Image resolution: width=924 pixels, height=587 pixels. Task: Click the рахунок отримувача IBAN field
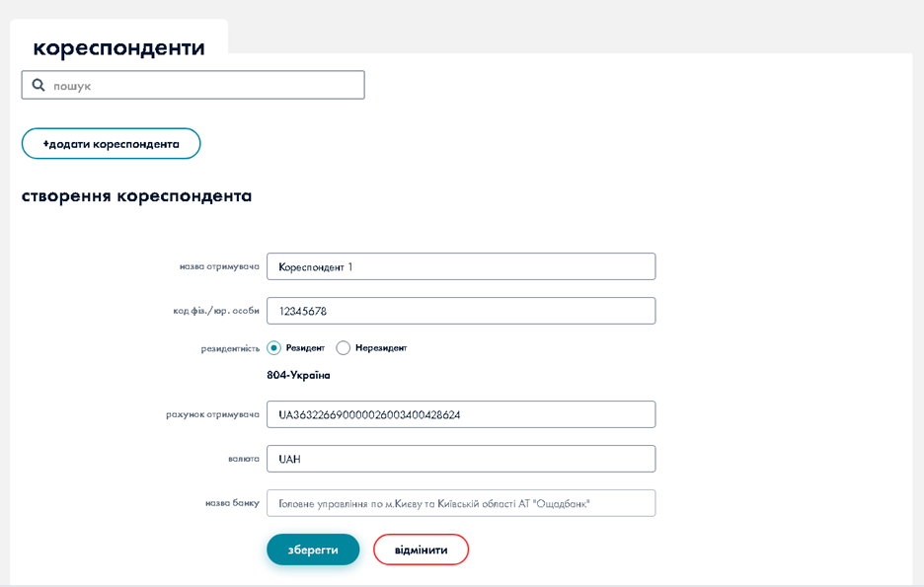pyautogui.click(x=460, y=414)
